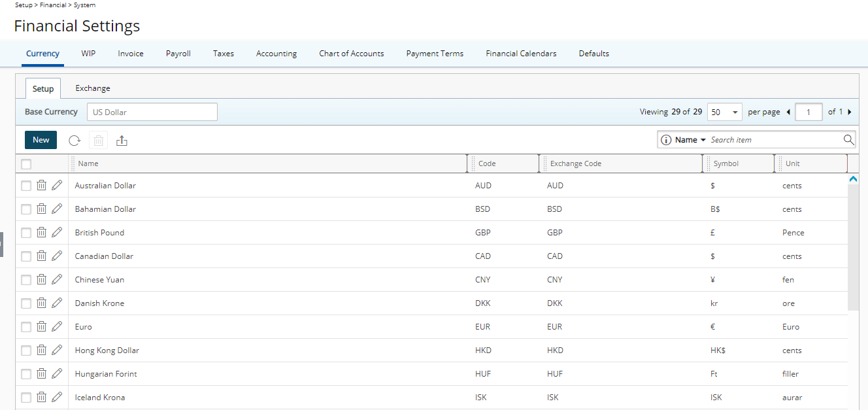Screen dimensions: 868x410
Task: Sort by the Name column header
Action: pyautogui.click(x=88, y=163)
